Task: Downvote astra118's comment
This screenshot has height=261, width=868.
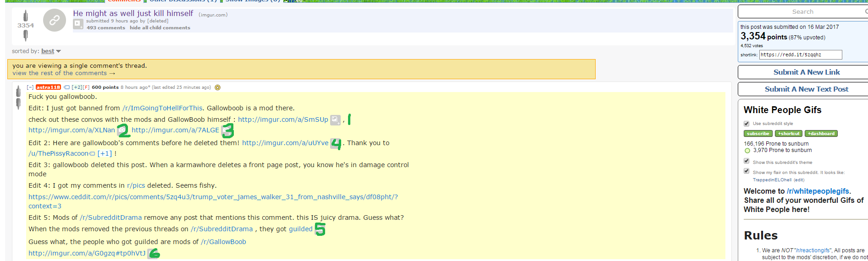Action: pyautogui.click(x=18, y=104)
